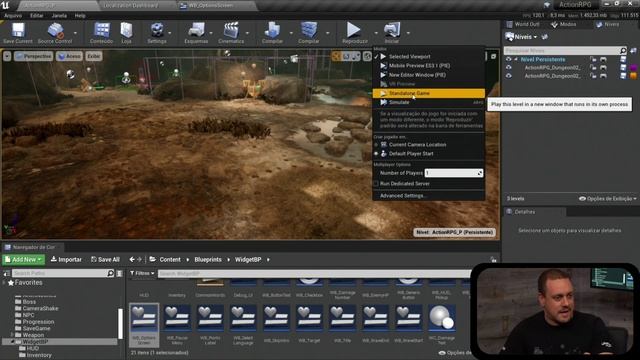Click the Unreal Engine logo

coord(5,5)
